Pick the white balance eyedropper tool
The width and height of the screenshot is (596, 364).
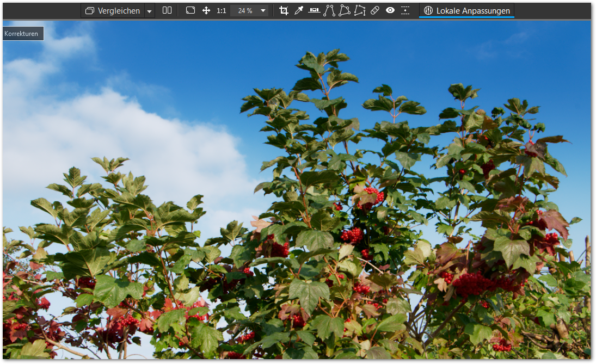(298, 10)
